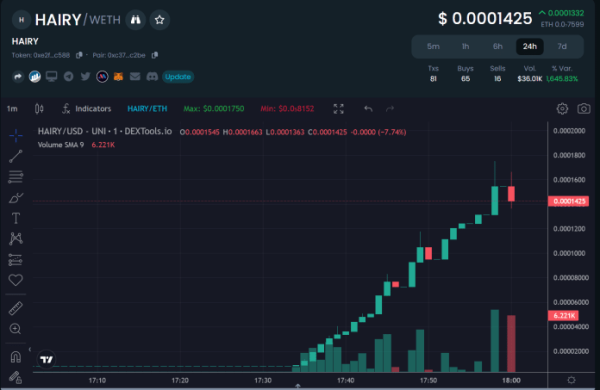The image size is (600, 390).
Task: Open the Indicators menu
Action: 87,109
